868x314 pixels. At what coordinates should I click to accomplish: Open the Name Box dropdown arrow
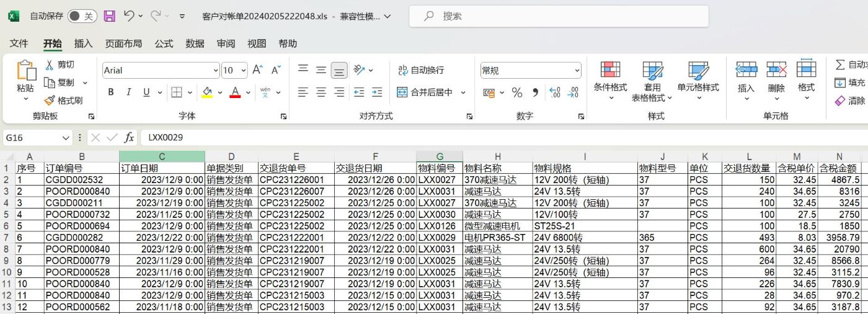click(x=66, y=137)
